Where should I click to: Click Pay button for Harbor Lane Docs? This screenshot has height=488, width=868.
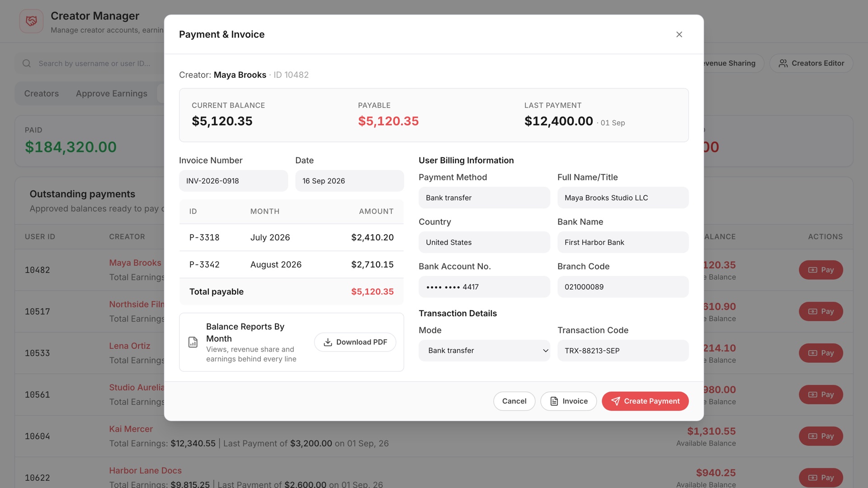click(x=821, y=478)
